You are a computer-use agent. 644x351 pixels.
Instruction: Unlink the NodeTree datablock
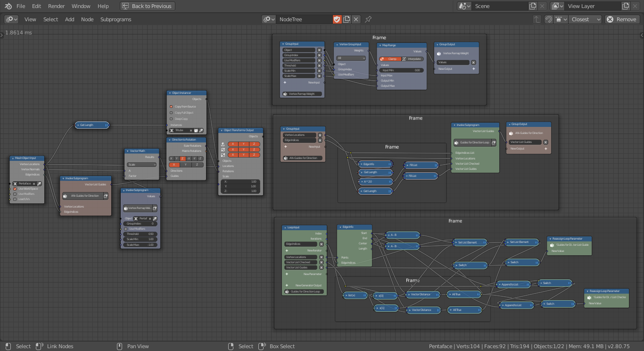356,19
